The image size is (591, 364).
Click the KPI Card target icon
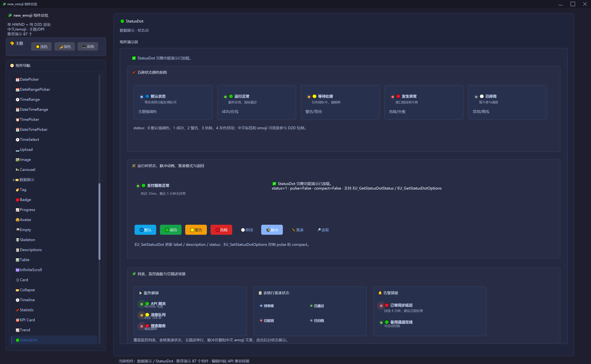17,320
